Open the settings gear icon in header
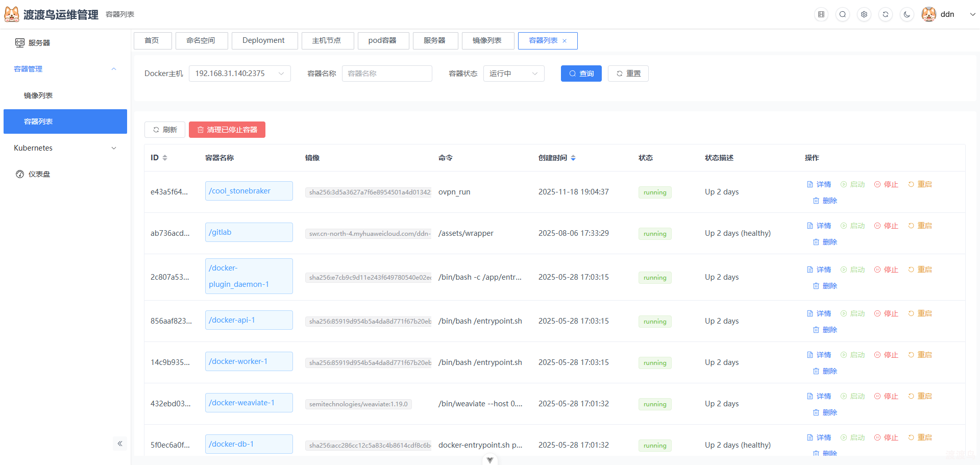Viewport: 980px width, 465px height. 864,14
